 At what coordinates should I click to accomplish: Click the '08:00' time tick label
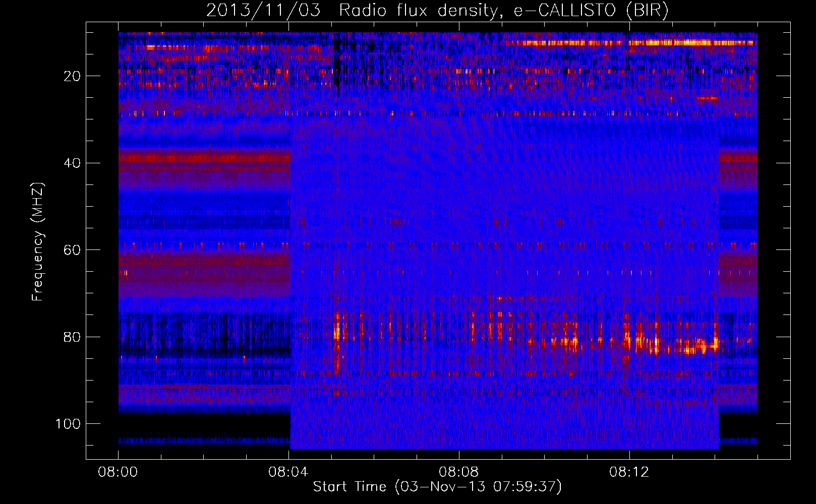coord(119,472)
